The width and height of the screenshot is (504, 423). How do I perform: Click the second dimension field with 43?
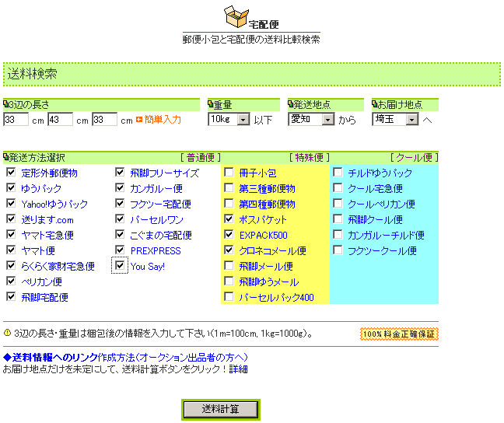tap(60, 120)
